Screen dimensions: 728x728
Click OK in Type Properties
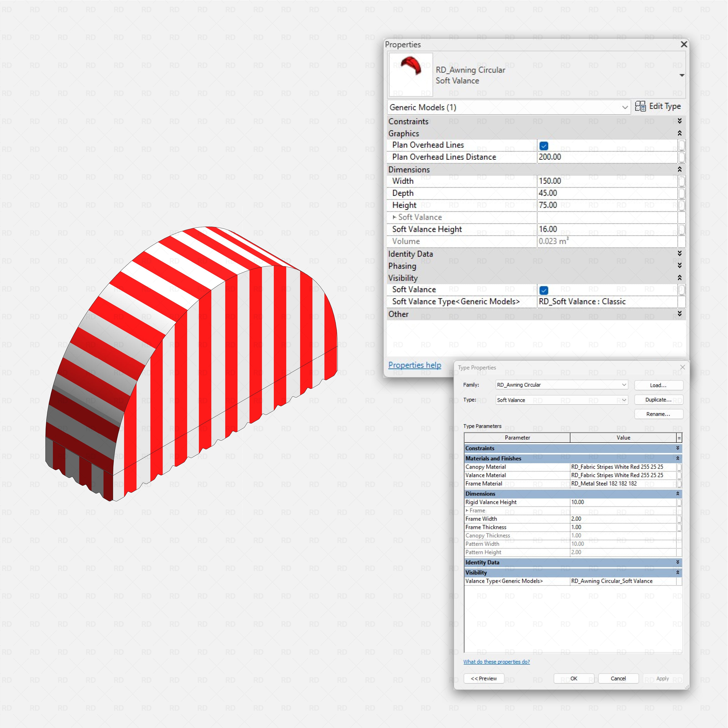click(x=574, y=678)
